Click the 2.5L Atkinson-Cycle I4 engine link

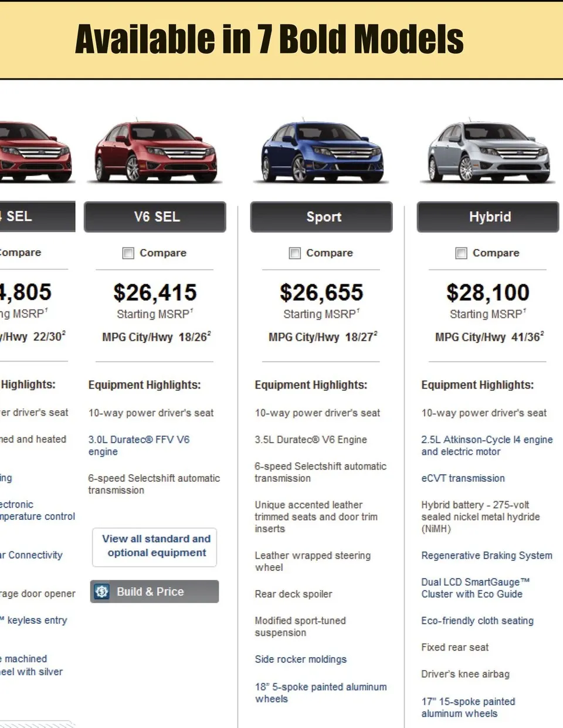[x=486, y=445]
